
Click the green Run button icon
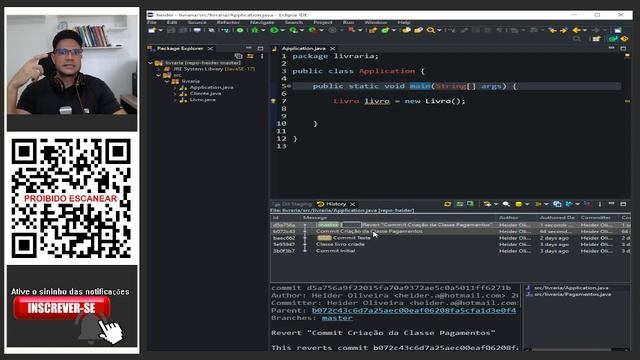point(274,30)
